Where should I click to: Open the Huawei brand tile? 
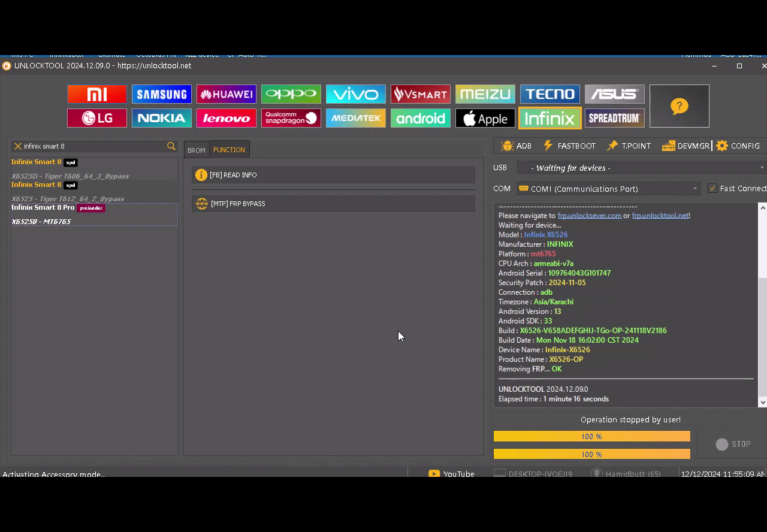pyautogui.click(x=227, y=94)
